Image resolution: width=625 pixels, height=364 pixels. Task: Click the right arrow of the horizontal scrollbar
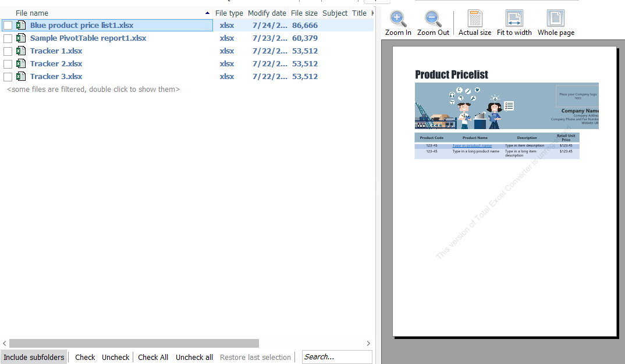pyautogui.click(x=368, y=343)
